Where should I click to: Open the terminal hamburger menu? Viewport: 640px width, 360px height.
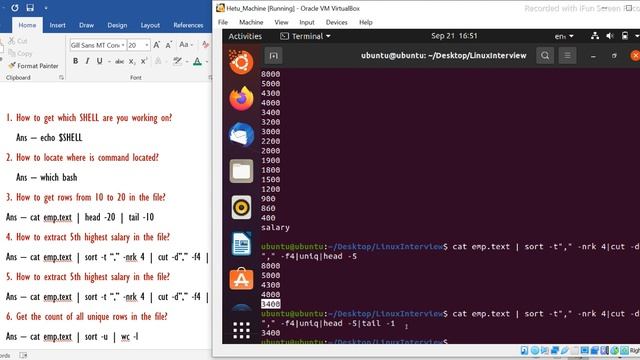567,56
